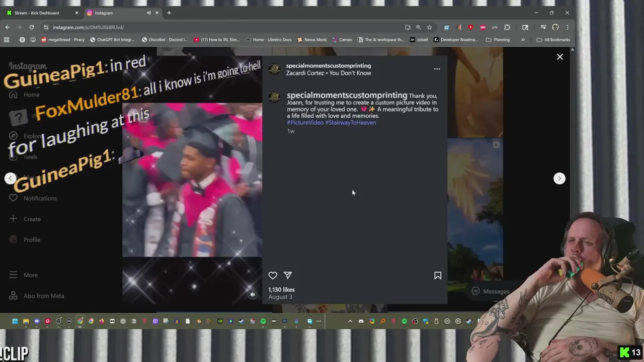
Task: Click the install app icon in the address bar
Action: coord(408,27)
